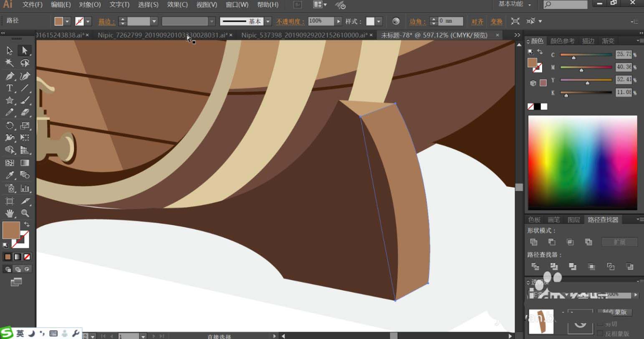The width and height of the screenshot is (644, 339).
Task: Switch to the 颜色参考 panel tab
Action: (562, 41)
